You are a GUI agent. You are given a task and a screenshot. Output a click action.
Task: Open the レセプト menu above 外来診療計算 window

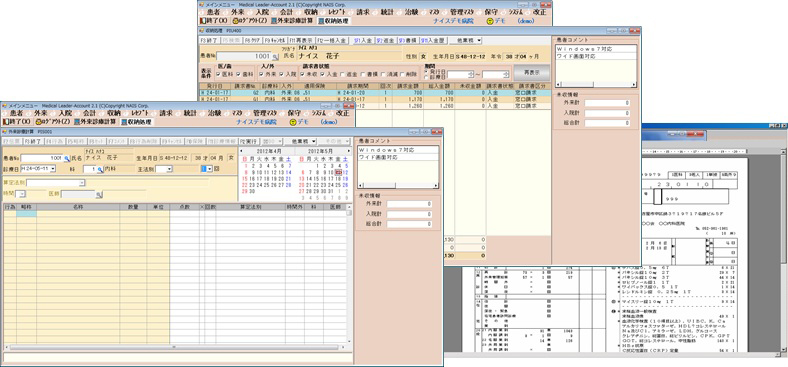[x=139, y=114]
